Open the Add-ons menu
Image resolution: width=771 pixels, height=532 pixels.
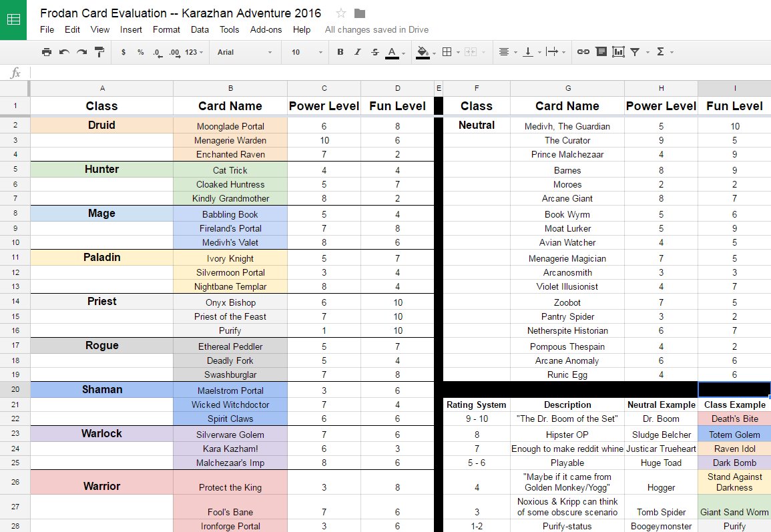click(266, 29)
